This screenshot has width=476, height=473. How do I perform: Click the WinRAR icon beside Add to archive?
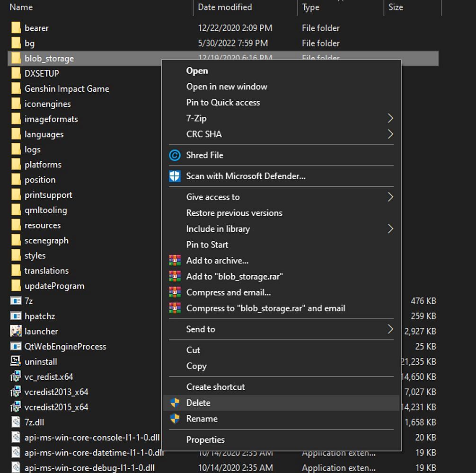click(x=175, y=261)
